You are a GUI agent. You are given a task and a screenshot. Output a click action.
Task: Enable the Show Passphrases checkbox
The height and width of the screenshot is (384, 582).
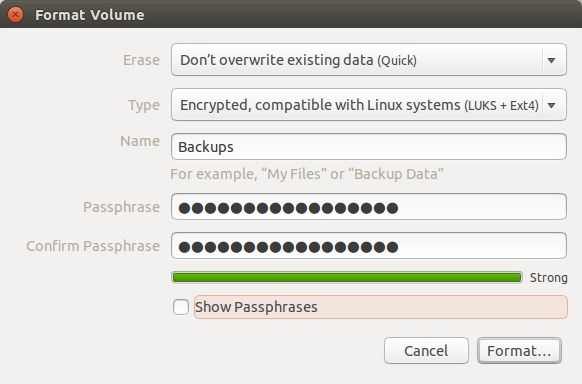pyautogui.click(x=181, y=307)
